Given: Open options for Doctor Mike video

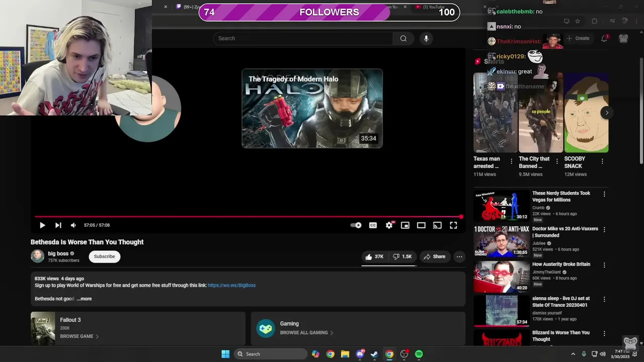Looking at the screenshot, I should 604,229.
